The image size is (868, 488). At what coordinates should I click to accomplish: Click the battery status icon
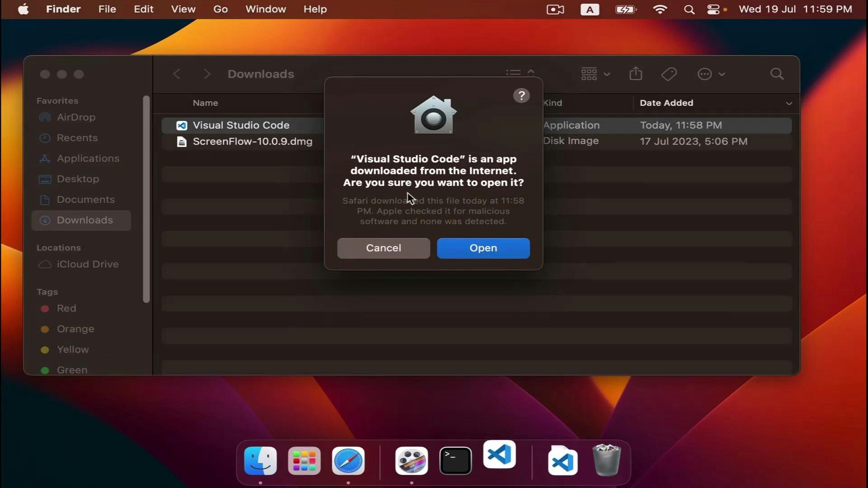click(x=626, y=9)
